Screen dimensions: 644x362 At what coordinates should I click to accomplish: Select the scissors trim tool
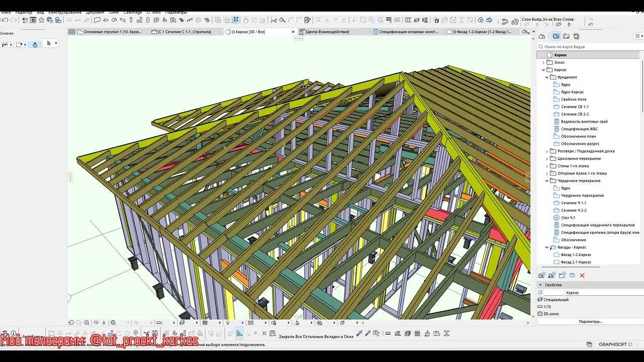[x=274, y=20]
